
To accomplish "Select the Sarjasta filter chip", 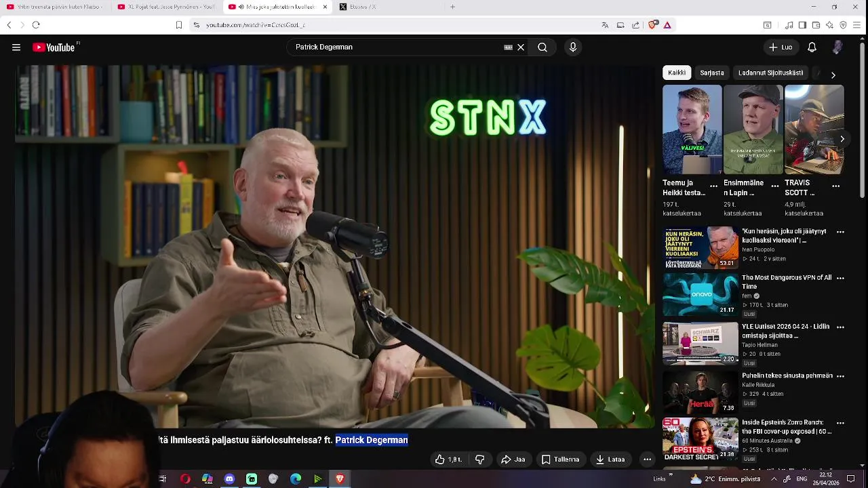I will click(x=712, y=73).
